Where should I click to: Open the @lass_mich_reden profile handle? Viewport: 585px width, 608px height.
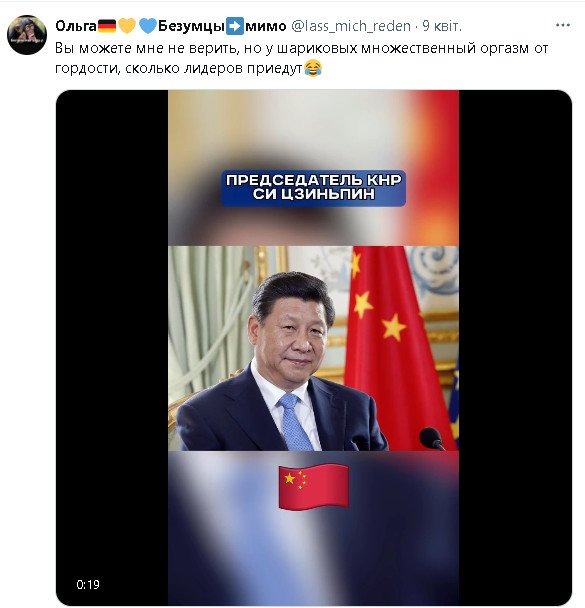[350, 26]
